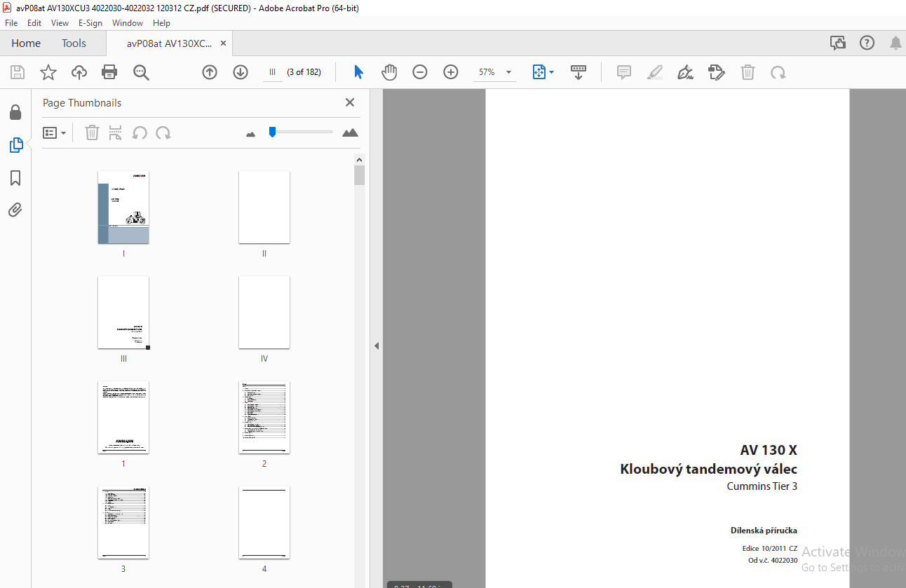Select page I cover thumbnail
The height and width of the screenshot is (588, 906).
point(123,207)
